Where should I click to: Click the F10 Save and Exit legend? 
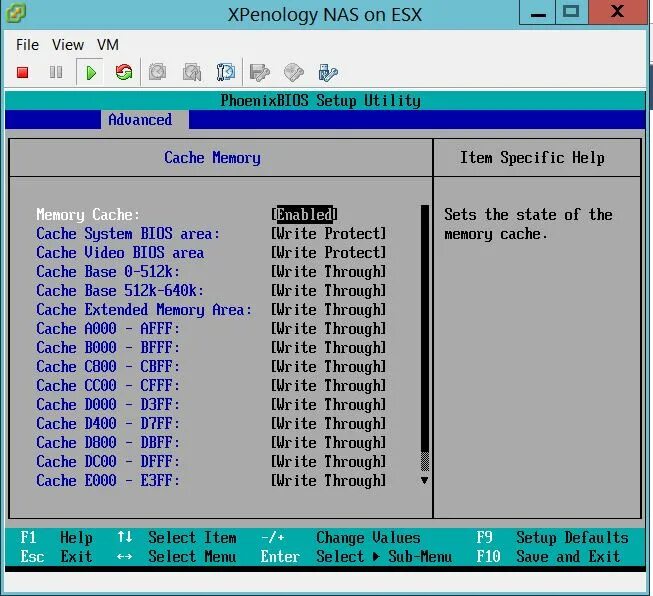548,557
